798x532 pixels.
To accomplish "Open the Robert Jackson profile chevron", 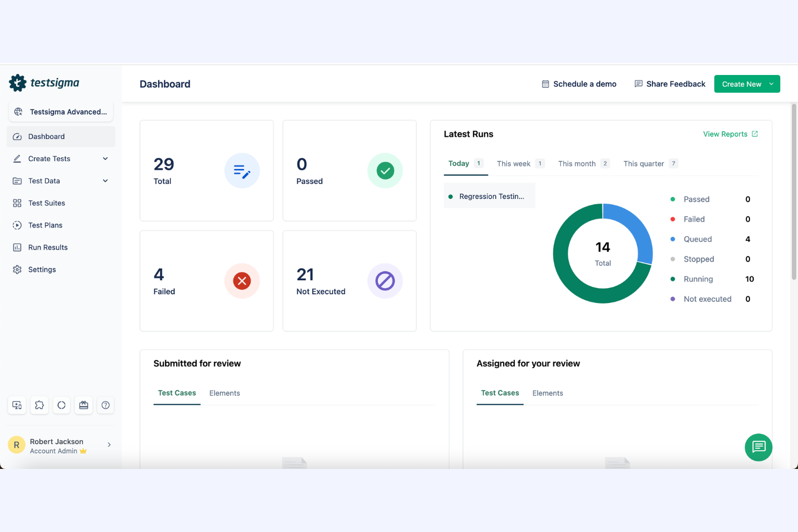I will [109, 445].
